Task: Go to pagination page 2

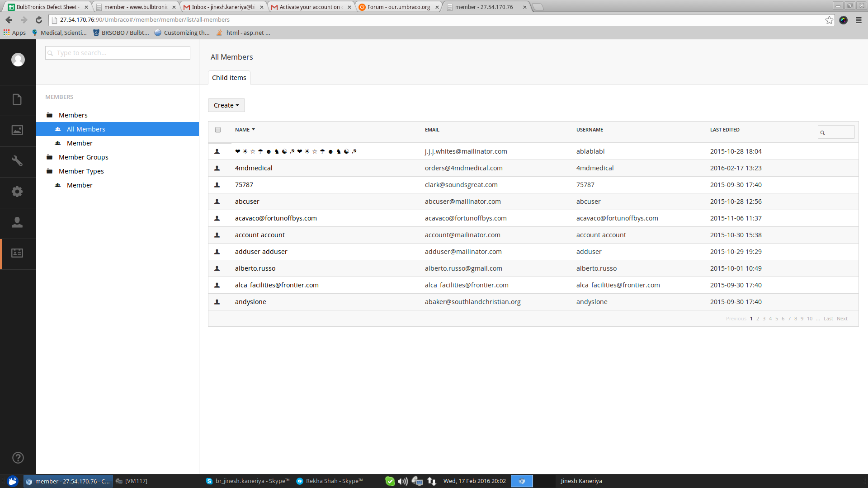Action: tap(758, 319)
